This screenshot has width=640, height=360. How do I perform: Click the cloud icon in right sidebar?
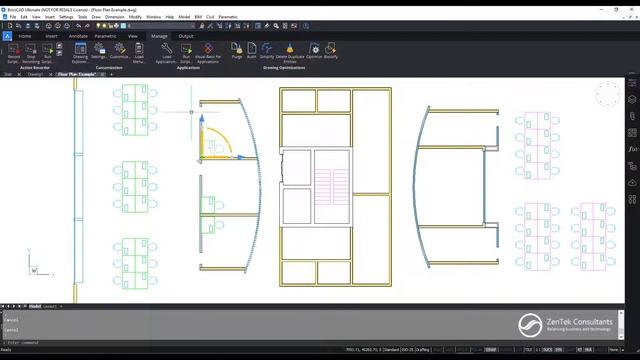click(632, 182)
